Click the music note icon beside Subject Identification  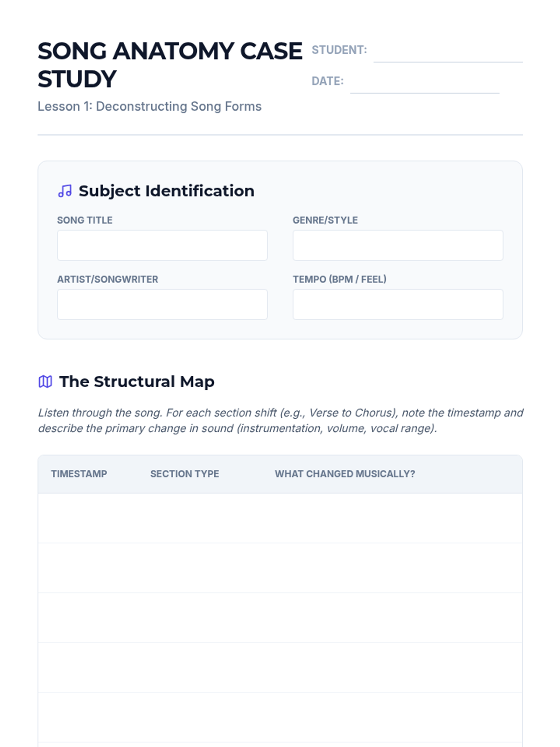[x=65, y=191]
